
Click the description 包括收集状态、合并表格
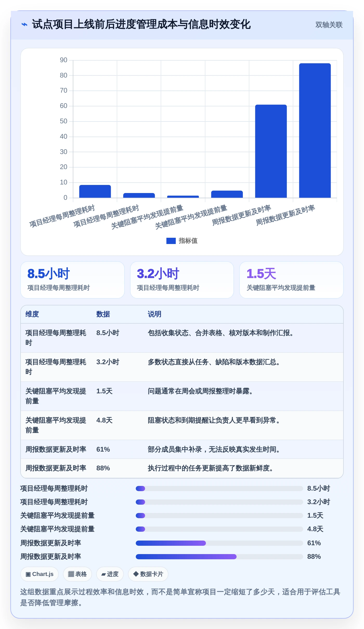pyautogui.click(x=221, y=333)
